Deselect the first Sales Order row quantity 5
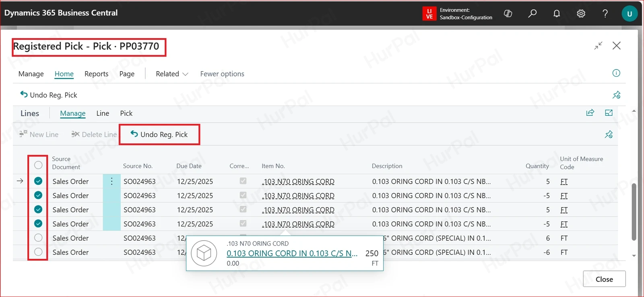Viewport: 644px width, 297px height. [x=38, y=181]
